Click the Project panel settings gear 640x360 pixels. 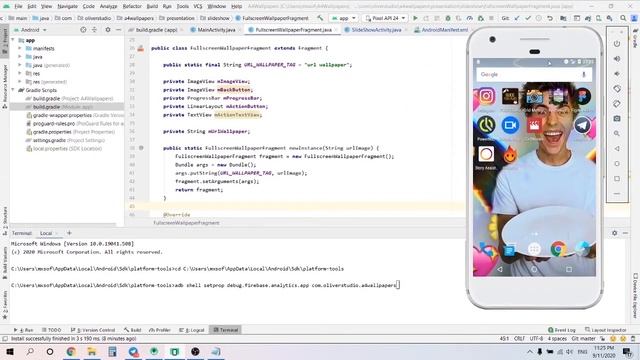pos(108,30)
